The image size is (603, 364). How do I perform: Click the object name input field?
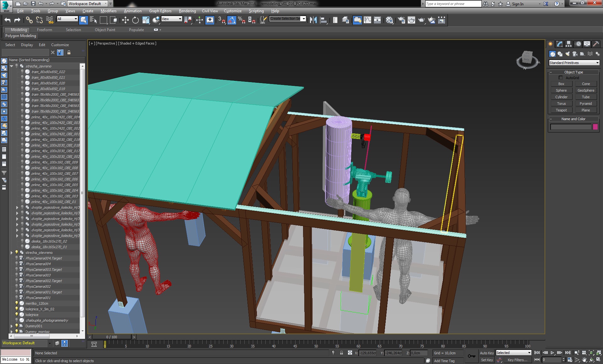point(571,127)
